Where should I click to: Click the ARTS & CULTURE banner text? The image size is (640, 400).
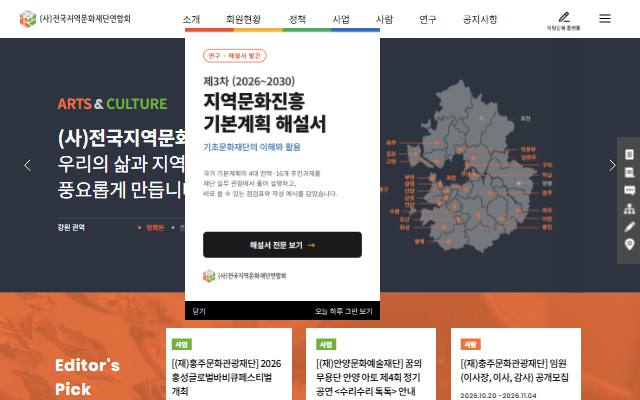[112, 104]
